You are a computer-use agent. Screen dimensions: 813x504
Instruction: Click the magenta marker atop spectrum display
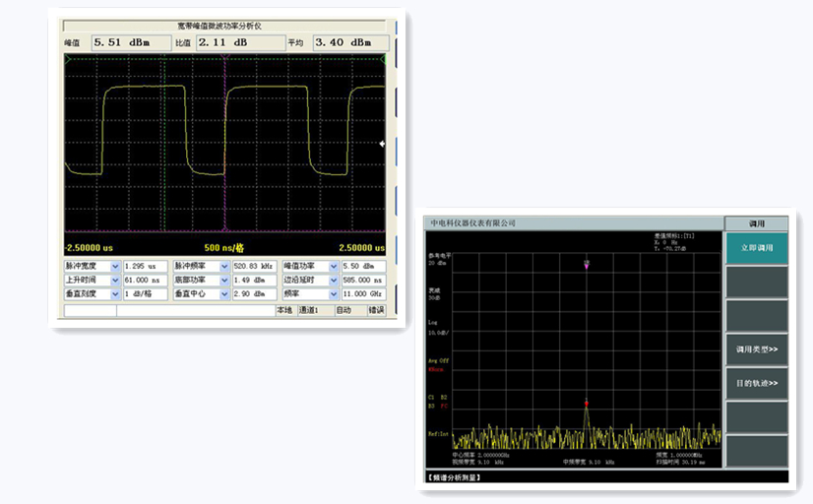pyautogui.click(x=587, y=264)
